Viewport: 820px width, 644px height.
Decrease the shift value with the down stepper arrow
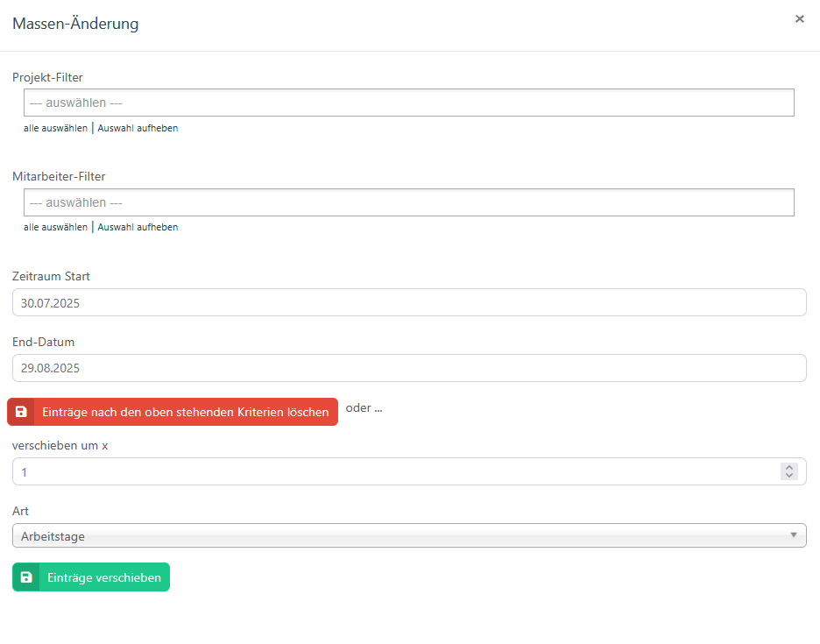(789, 475)
